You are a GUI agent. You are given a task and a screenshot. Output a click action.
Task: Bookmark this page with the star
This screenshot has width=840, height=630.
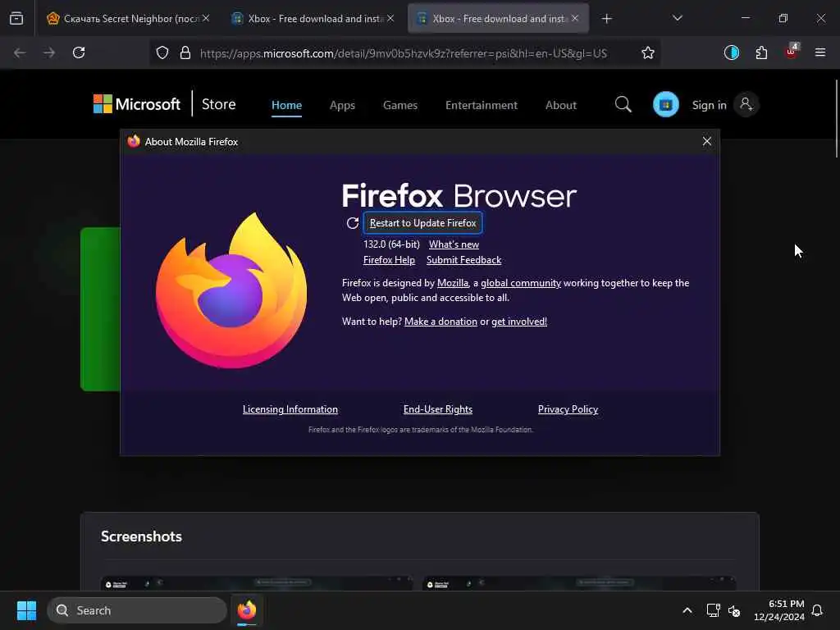(x=648, y=52)
